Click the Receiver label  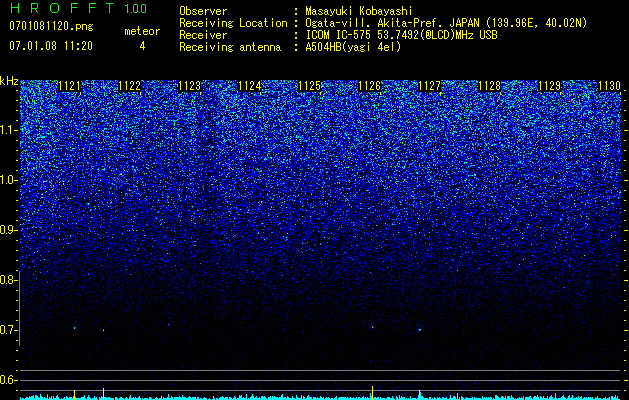point(203,35)
